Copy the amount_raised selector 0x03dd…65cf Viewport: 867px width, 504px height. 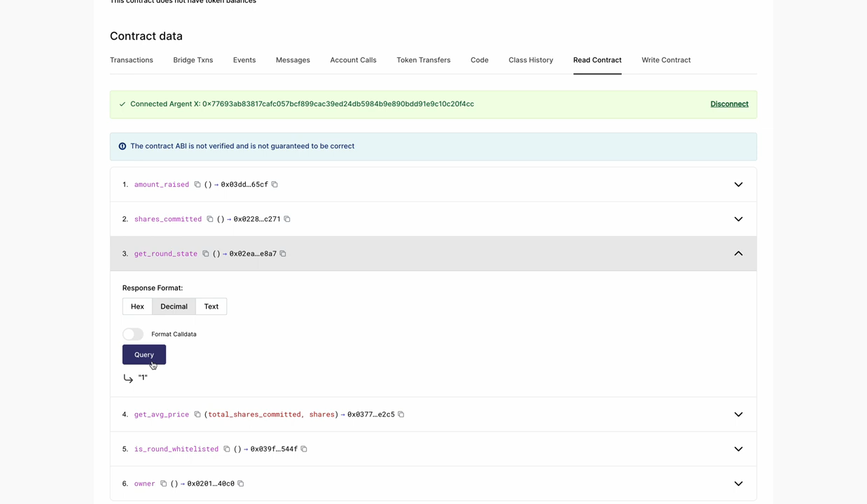point(275,185)
